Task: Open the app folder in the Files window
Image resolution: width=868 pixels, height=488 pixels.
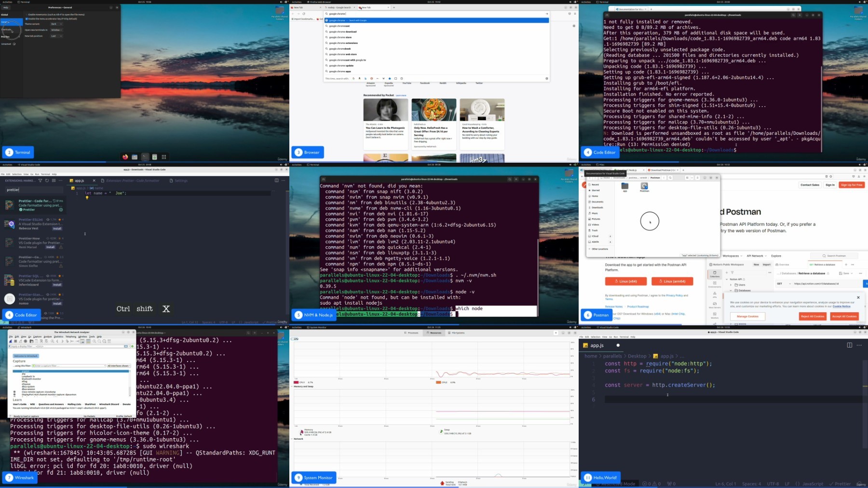Action: [x=625, y=186]
